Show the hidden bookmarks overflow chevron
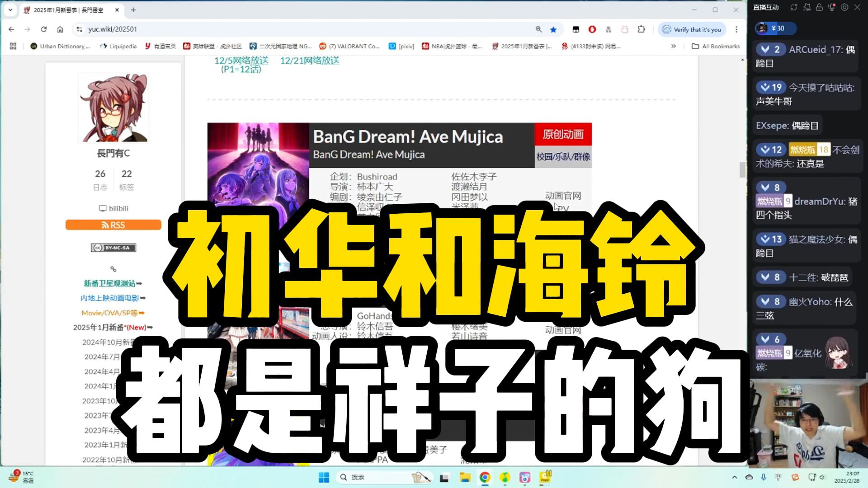Viewport: 868px width, 488px height. [x=673, y=46]
